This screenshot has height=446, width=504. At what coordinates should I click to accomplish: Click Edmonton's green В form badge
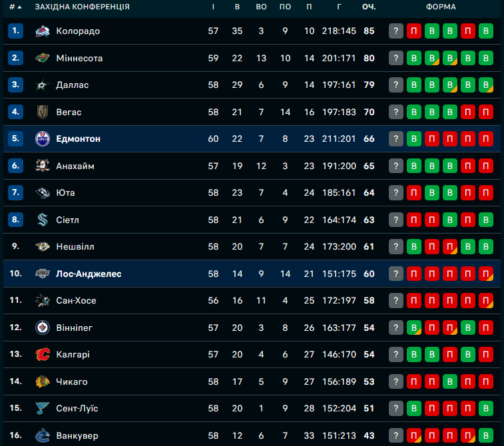point(414,139)
